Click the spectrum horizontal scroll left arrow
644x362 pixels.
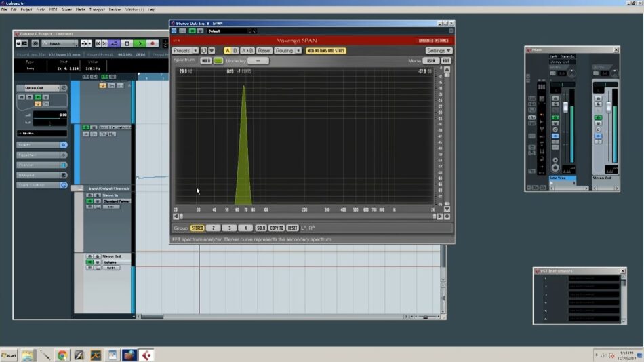pyautogui.click(x=176, y=216)
